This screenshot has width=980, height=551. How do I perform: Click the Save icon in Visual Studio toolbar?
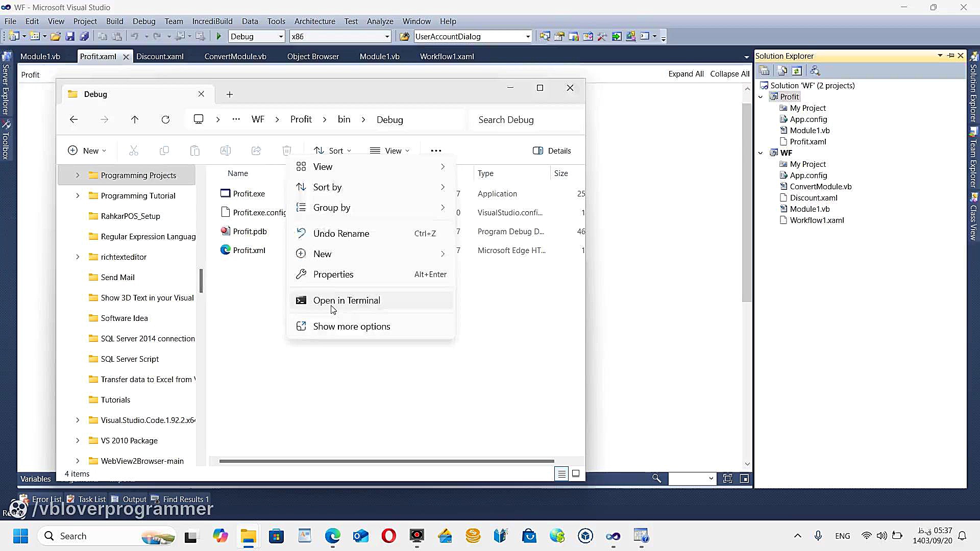pos(70,36)
